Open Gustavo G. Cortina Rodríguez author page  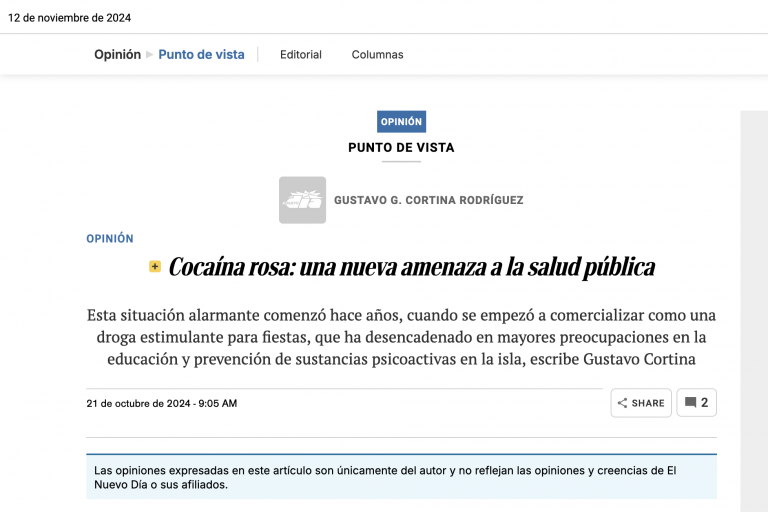428,200
